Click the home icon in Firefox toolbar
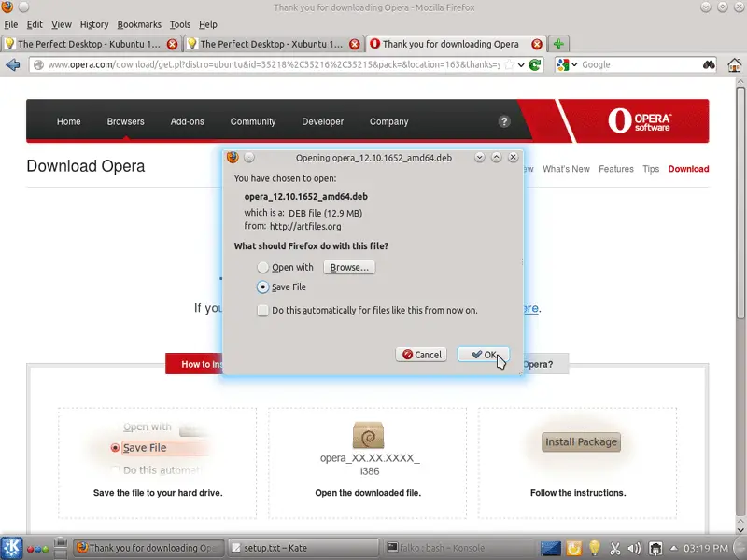The width and height of the screenshot is (747, 560). (x=735, y=64)
